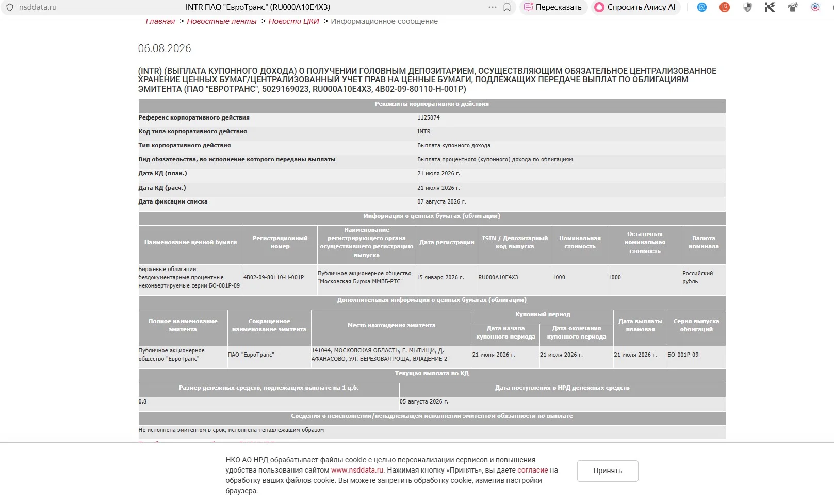Click the funds receipt date 05 августа 2026 г.
Screen dimensions: 834x504
[424, 401]
